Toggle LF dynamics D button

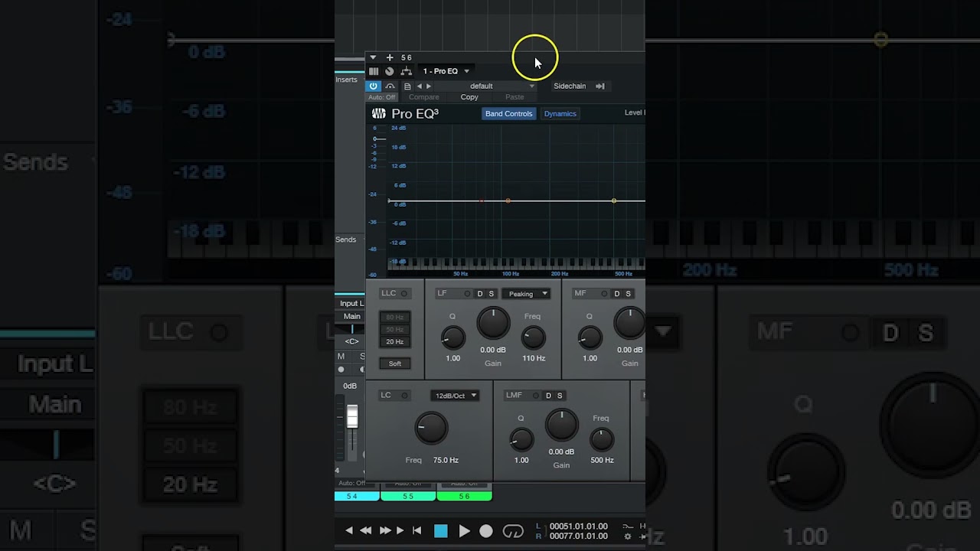point(480,294)
